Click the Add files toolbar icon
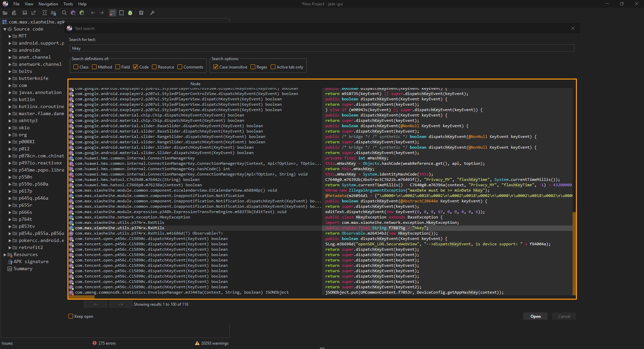 point(14,13)
